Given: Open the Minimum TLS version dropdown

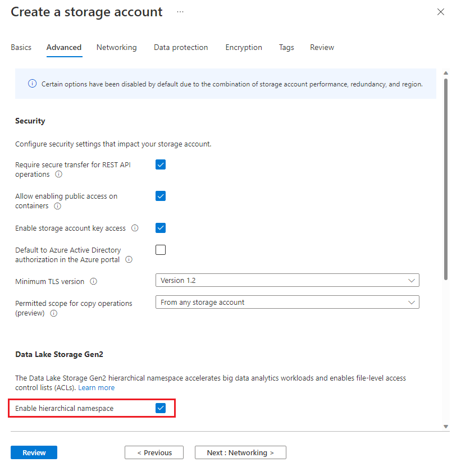Looking at the screenshot, I should point(287,280).
